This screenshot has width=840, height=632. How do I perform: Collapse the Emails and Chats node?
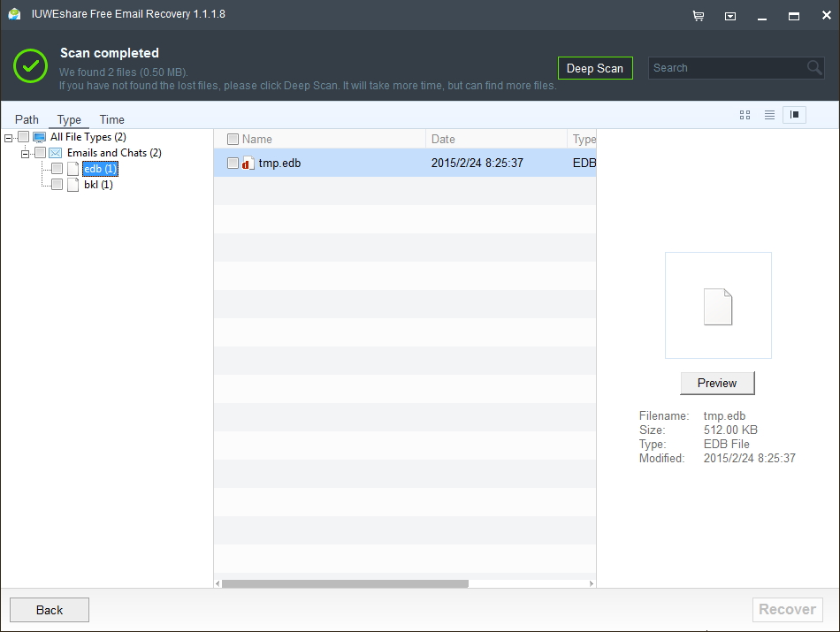click(x=25, y=155)
